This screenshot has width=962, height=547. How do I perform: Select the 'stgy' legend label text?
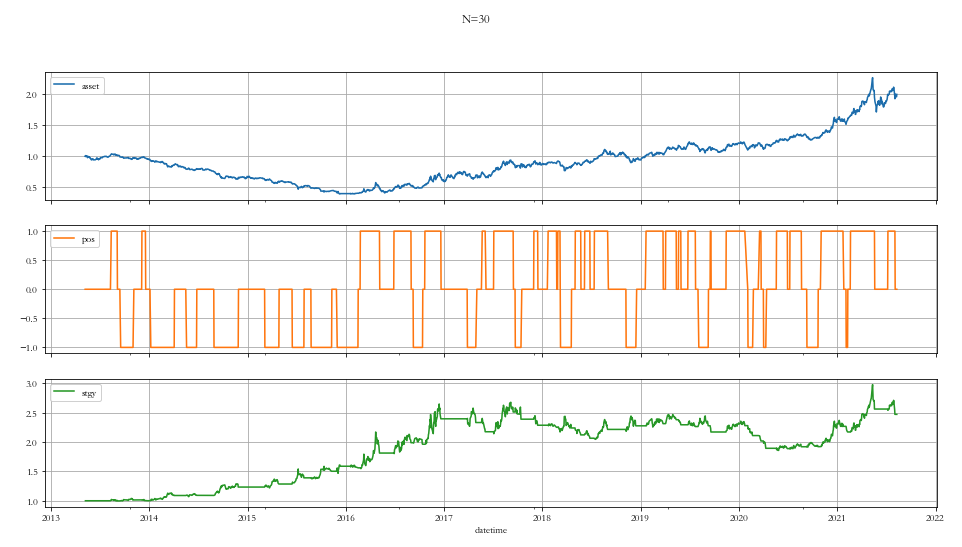89,393
